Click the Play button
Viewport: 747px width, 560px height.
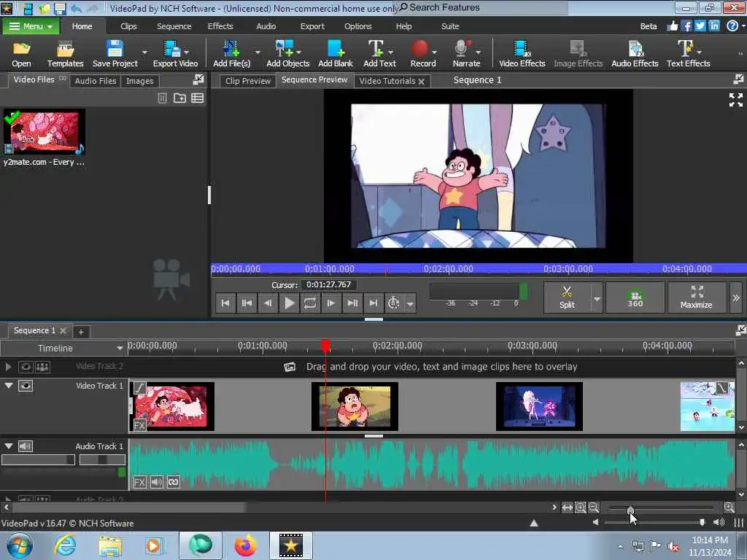click(x=289, y=303)
